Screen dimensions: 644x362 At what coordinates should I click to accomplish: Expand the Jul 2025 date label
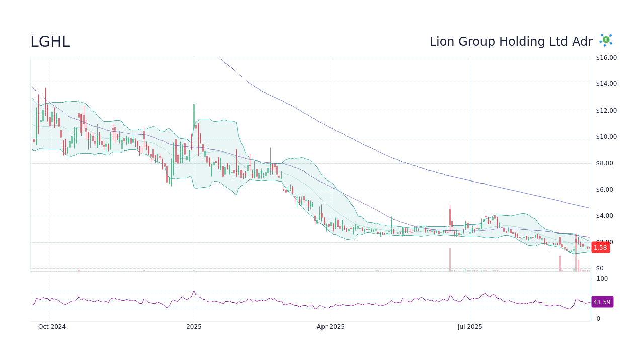coord(469,326)
